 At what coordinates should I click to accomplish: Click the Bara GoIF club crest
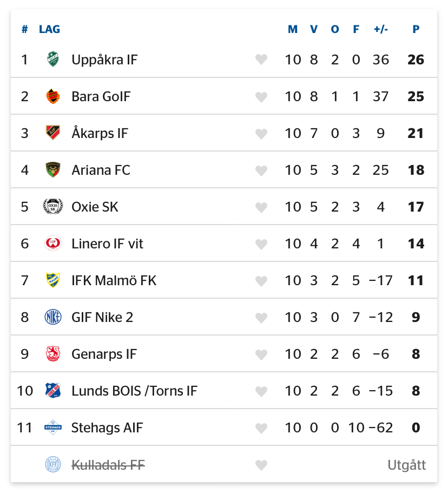52,96
